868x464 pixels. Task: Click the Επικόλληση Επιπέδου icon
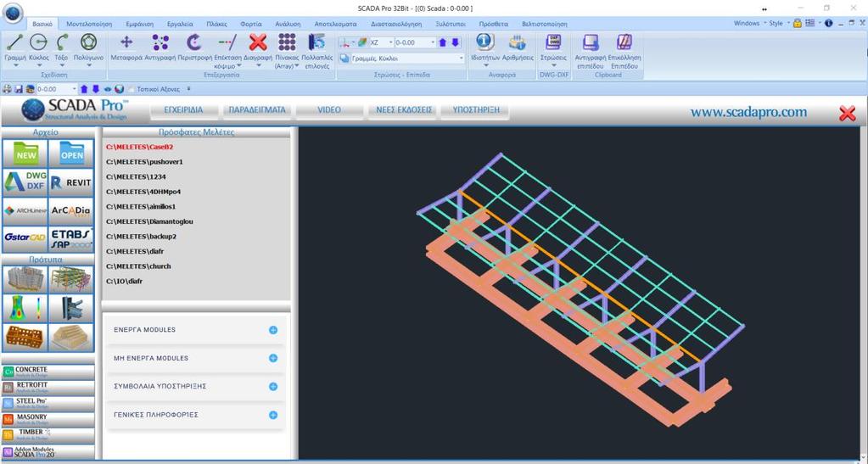624,42
